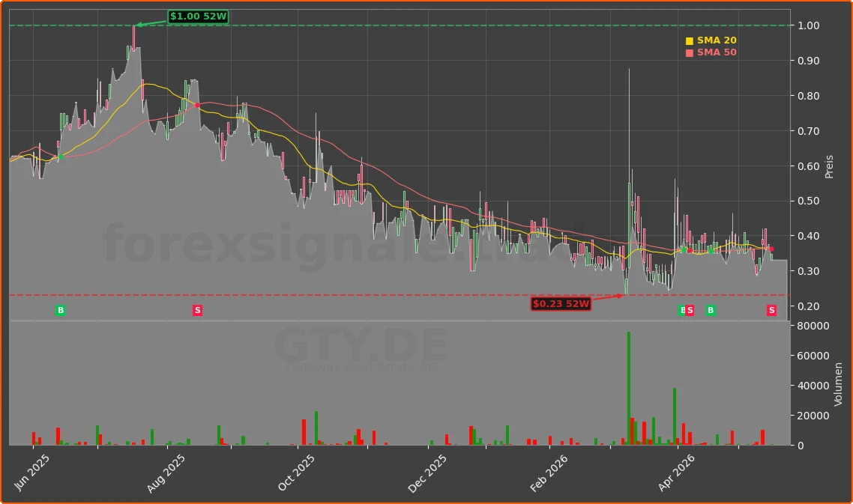This screenshot has width=853, height=504.
Task: Select the pink SMA 50 legend swatch
Action: 690,52
